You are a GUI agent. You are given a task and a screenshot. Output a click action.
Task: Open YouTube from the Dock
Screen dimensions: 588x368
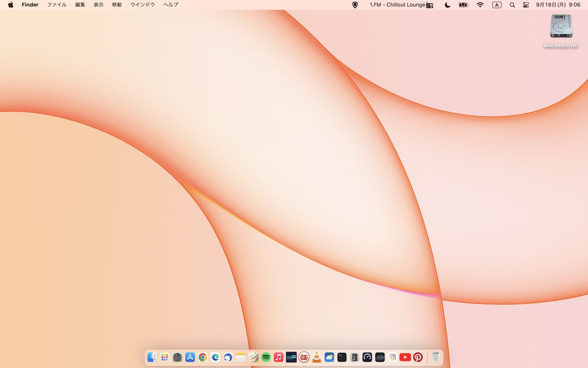click(405, 357)
